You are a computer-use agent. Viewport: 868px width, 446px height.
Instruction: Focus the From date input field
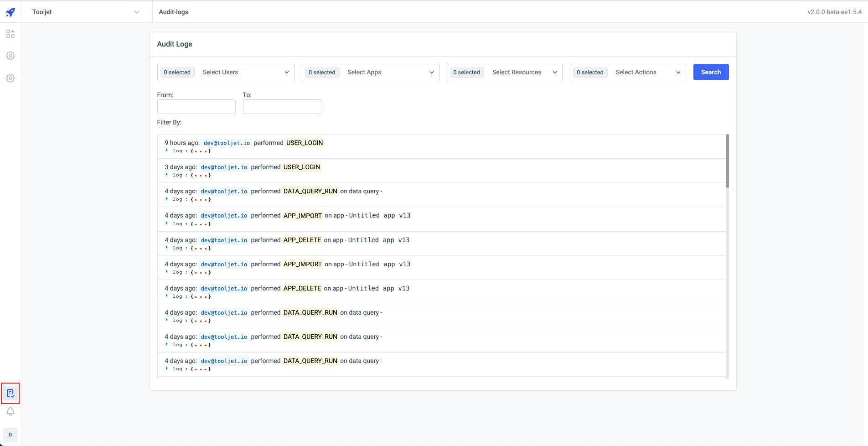tap(196, 107)
